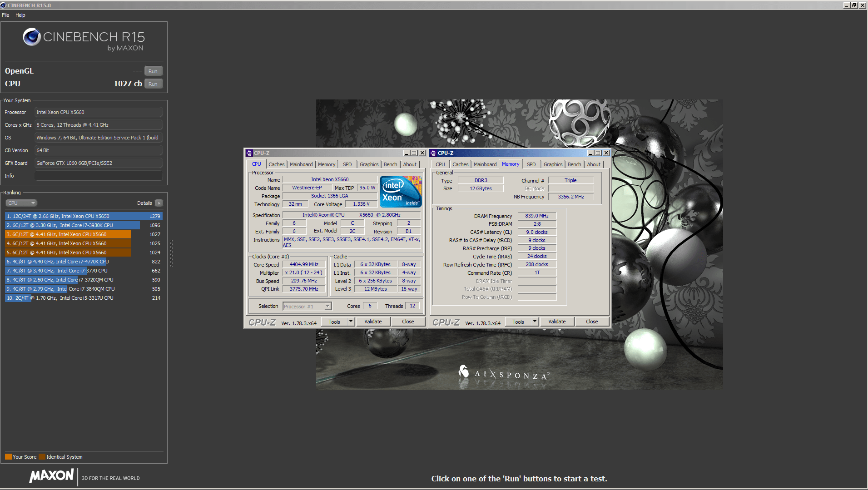Click the Cinebench R15 logo sphere icon

pos(32,37)
